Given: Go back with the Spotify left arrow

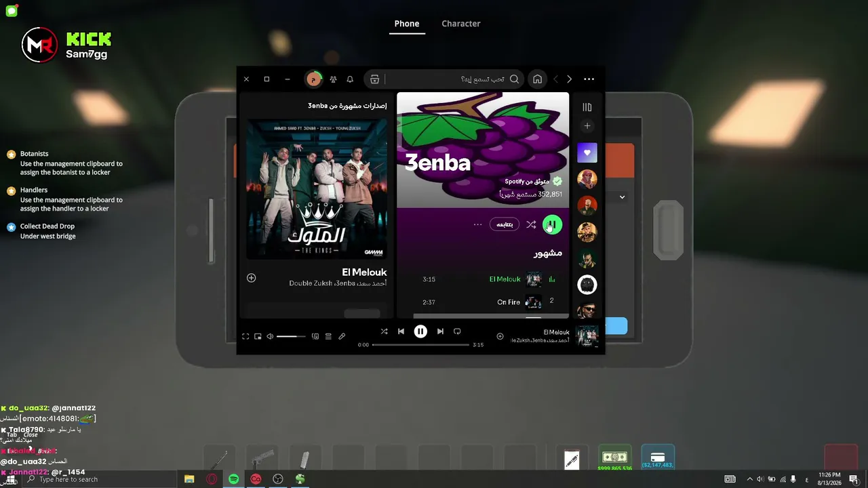Looking at the screenshot, I should 555,79.
